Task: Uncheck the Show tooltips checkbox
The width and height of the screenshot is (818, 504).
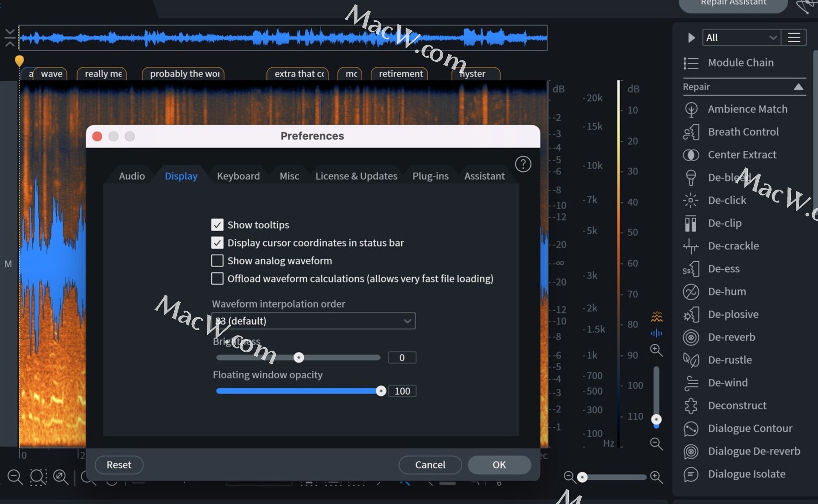Action: point(217,225)
